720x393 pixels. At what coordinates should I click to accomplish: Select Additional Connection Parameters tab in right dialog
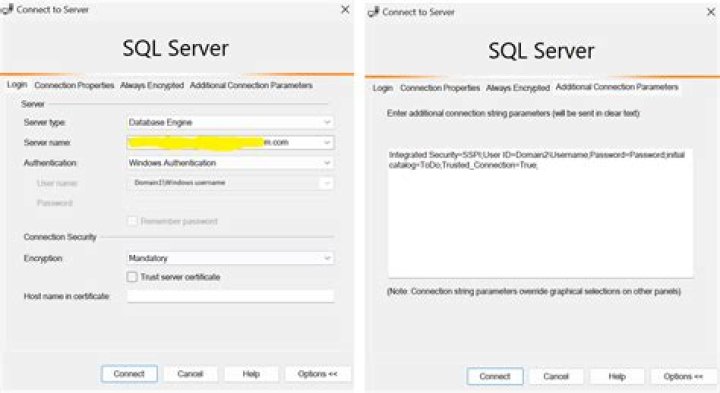pyautogui.click(x=617, y=87)
